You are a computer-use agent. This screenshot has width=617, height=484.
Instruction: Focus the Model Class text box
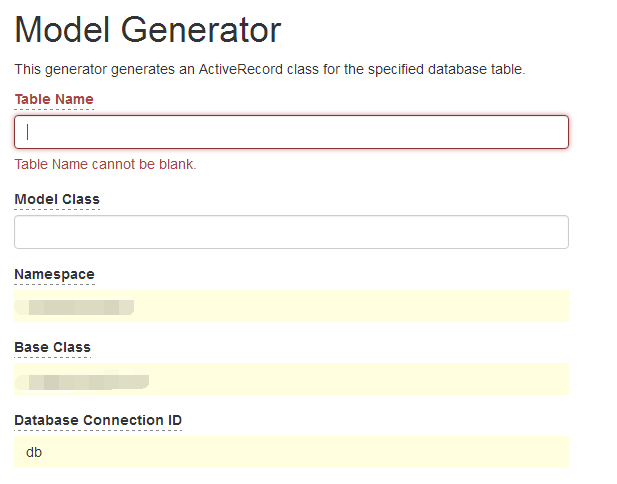click(x=291, y=232)
